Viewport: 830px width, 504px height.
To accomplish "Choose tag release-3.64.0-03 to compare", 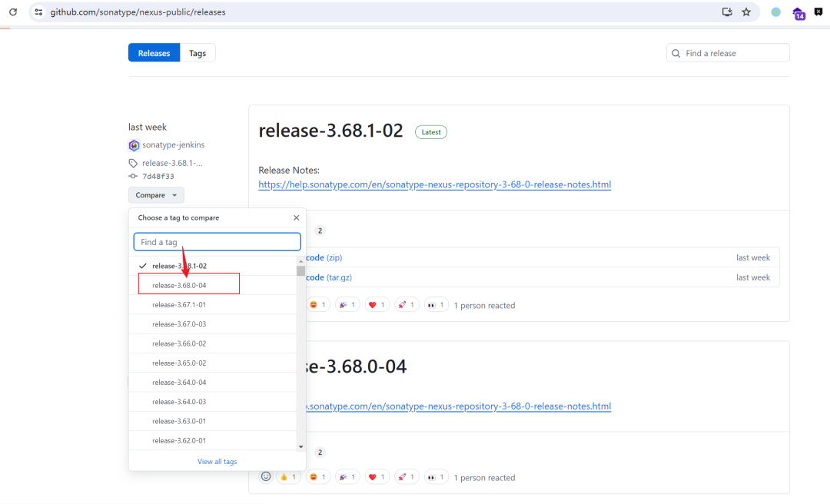I will (x=212, y=402).
